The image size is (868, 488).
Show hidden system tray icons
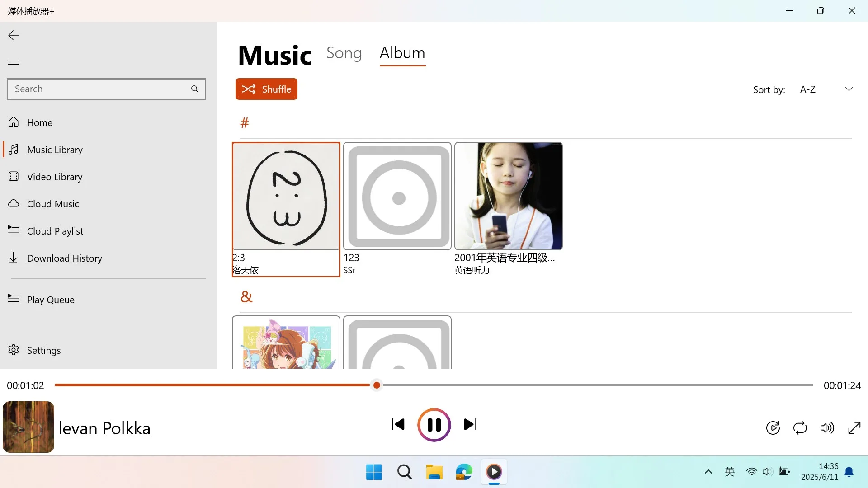(x=708, y=472)
